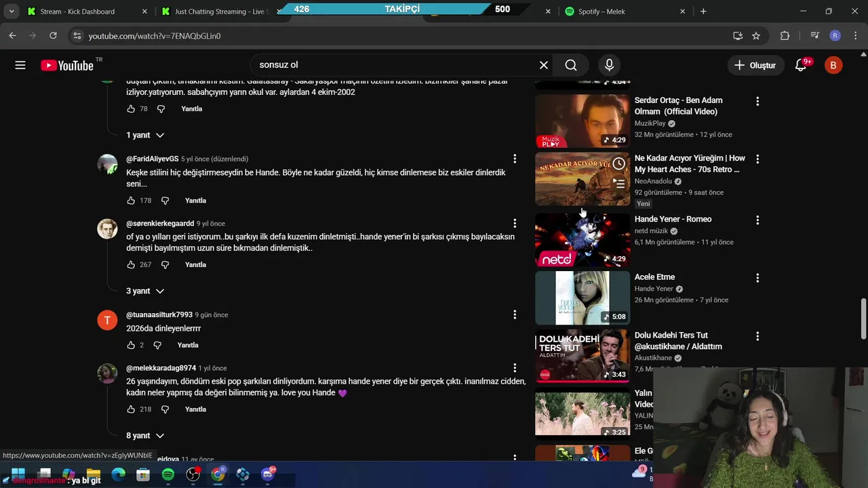Like @tuanaasilturk7993's comment
868x488 pixels.
pos(131,346)
